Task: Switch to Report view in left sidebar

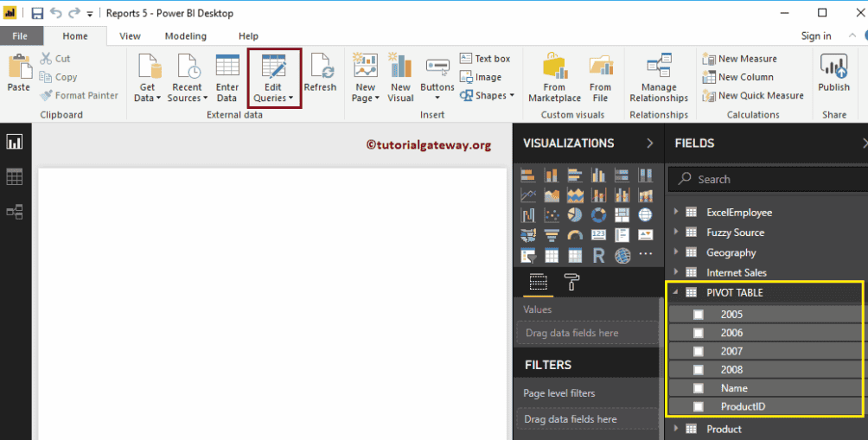Action: coord(15,143)
